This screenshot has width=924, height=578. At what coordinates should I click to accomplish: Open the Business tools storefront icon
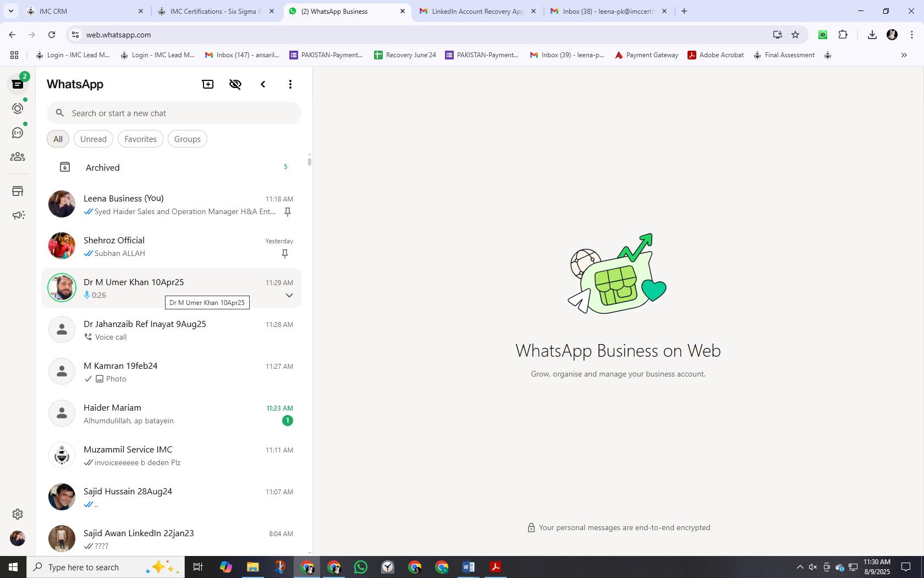click(x=18, y=191)
